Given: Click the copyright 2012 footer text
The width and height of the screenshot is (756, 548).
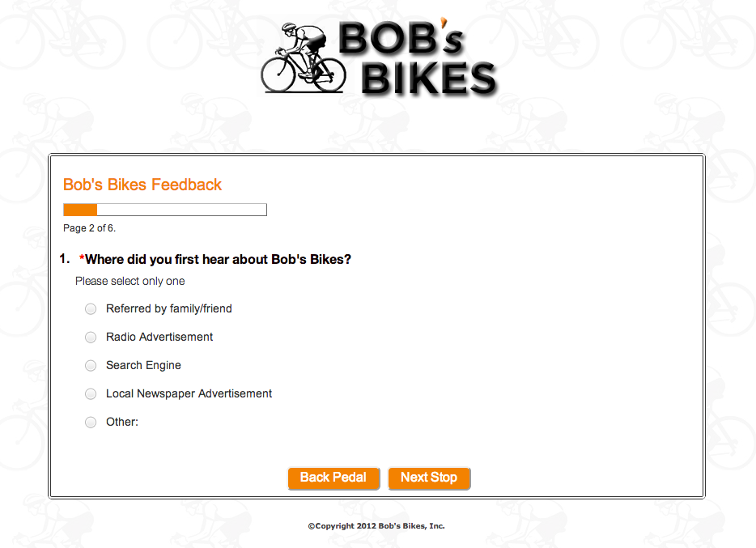Looking at the screenshot, I should [x=376, y=526].
